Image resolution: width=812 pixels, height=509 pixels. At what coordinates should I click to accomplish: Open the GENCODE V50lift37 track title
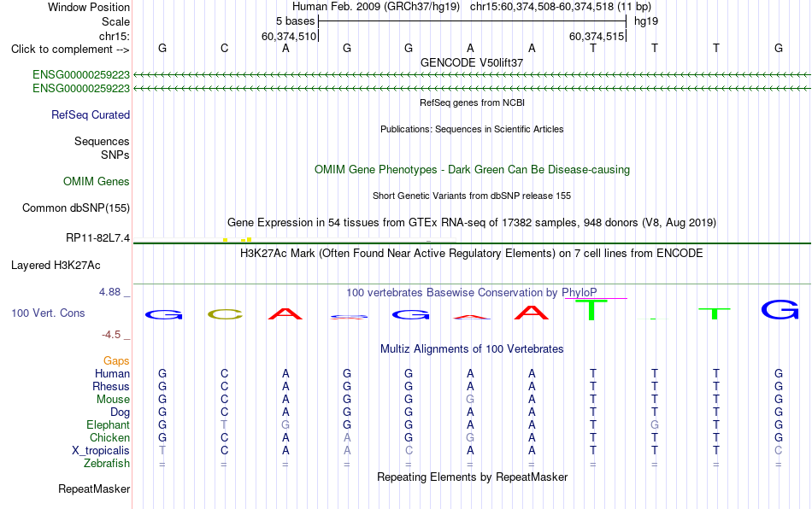[472, 62]
